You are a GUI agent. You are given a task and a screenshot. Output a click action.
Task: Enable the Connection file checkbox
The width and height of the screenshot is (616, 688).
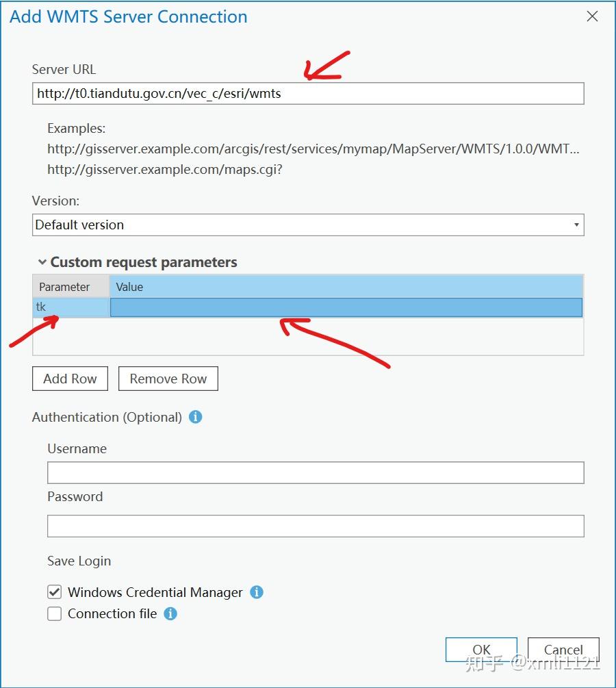(54, 613)
